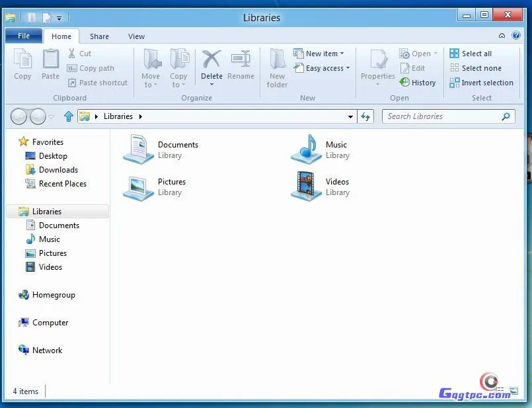Viewport: 532px width, 408px height.
Task: Switch to large icons view in status bar
Action: (x=513, y=391)
